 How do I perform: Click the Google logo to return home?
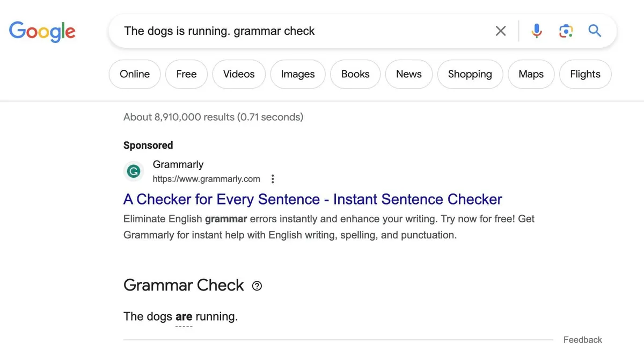[x=42, y=32]
